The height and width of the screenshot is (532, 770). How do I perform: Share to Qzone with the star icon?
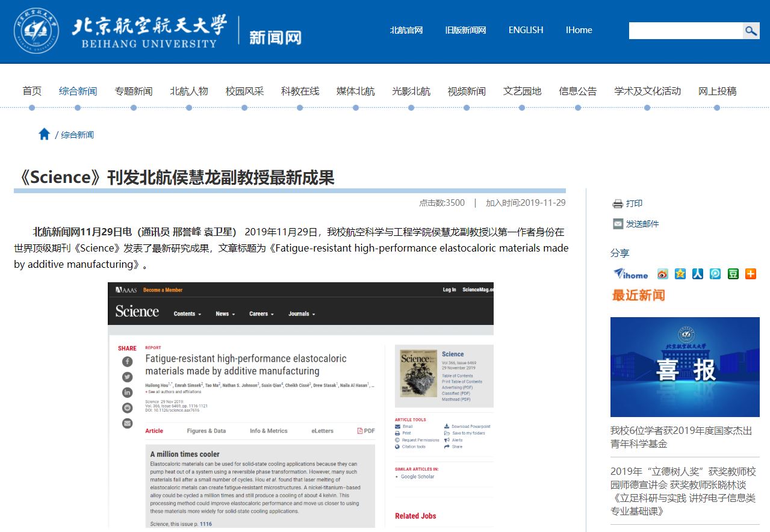click(680, 274)
